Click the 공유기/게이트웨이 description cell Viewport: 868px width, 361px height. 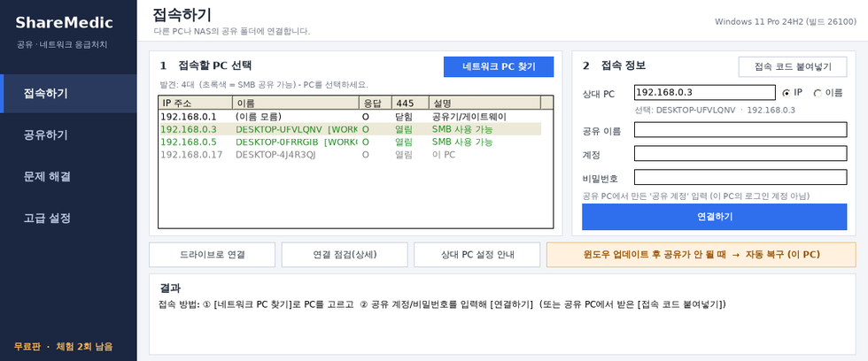coord(469,117)
